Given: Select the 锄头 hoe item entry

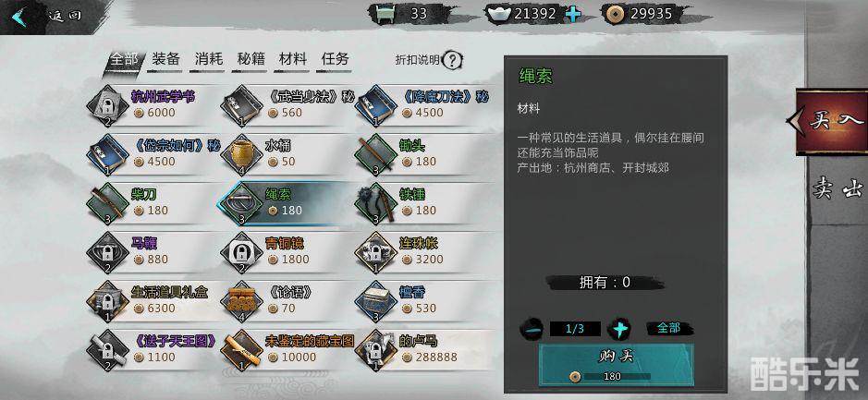Looking at the screenshot, I should 423,155.
